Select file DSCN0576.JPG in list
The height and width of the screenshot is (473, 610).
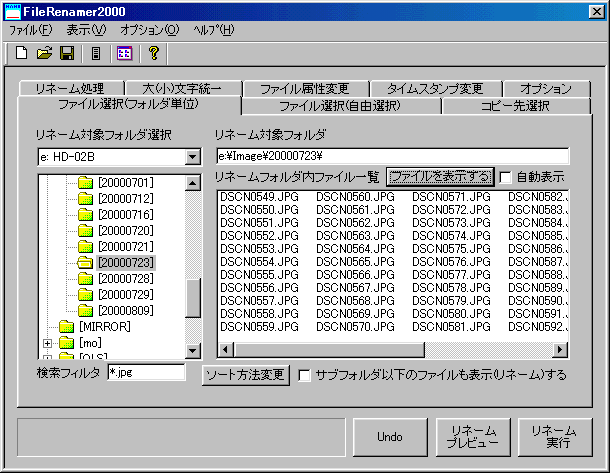[x=451, y=261]
